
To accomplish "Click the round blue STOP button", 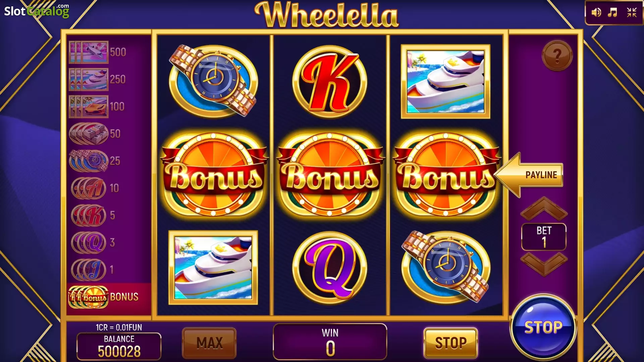I will 543,327.
